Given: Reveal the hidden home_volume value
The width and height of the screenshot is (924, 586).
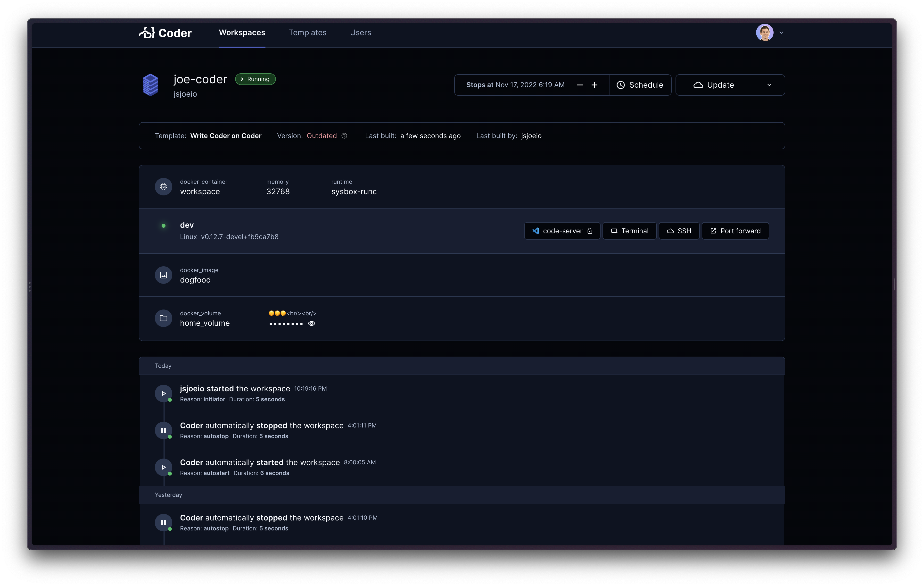Looking at the screenshot, I should (x=311, y=324).
